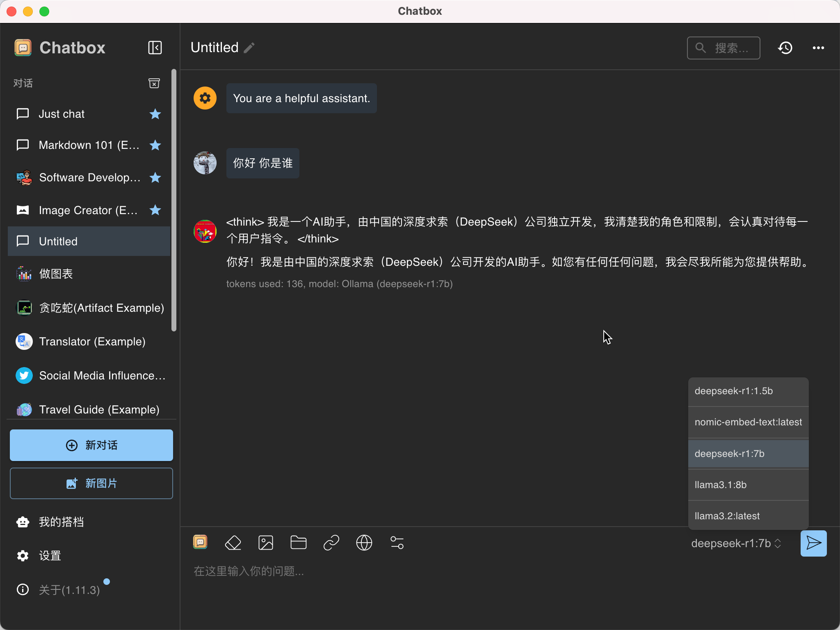This screenshot has width=840, height=630.
Task: Click the sidebar conversation list scrollbar
Action: click(x=174, y=200)
